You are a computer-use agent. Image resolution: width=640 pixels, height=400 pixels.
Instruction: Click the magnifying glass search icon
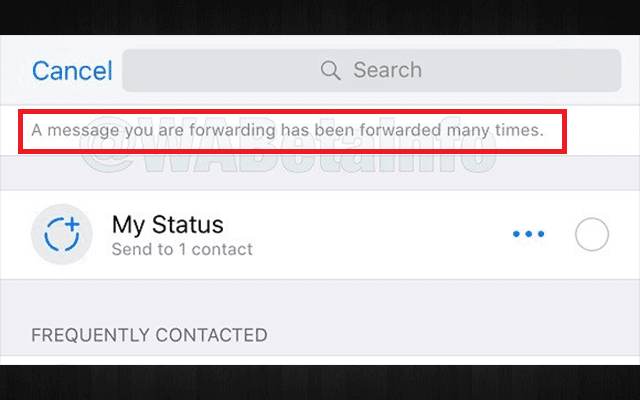coord(330,70)
